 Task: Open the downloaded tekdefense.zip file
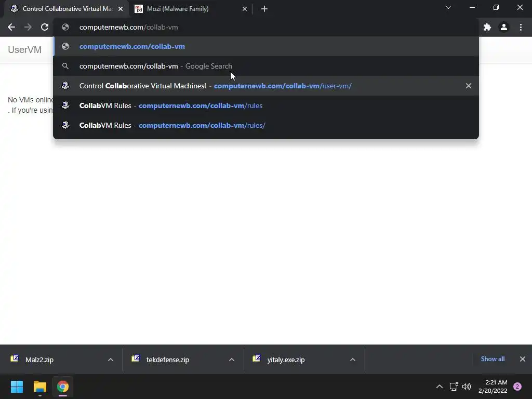168,360
